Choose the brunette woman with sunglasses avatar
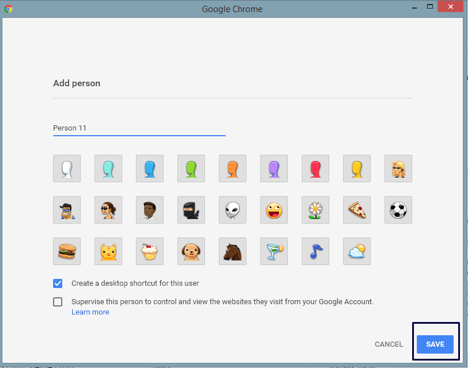 pyautogui.click(x=108, y=210)
